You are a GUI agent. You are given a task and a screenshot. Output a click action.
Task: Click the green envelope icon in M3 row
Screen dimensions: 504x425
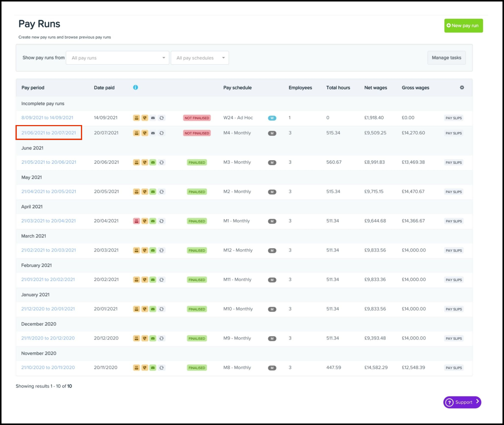(153, 162)
